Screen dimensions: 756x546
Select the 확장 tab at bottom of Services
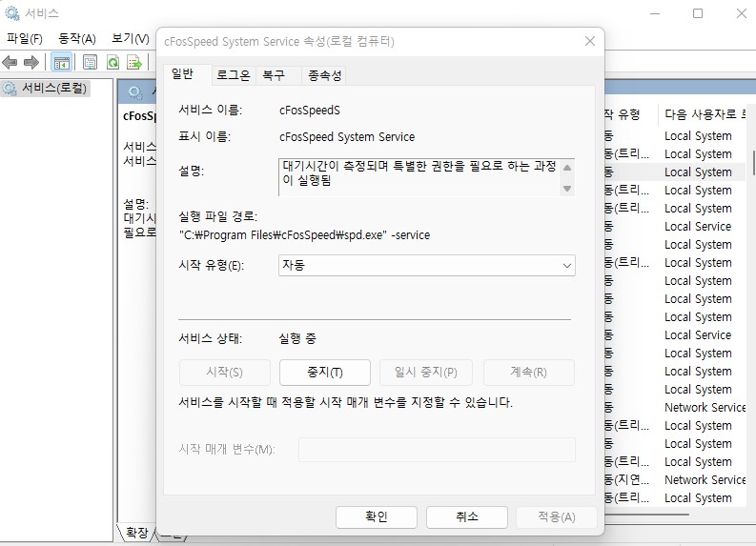click(x=136, y=532)
